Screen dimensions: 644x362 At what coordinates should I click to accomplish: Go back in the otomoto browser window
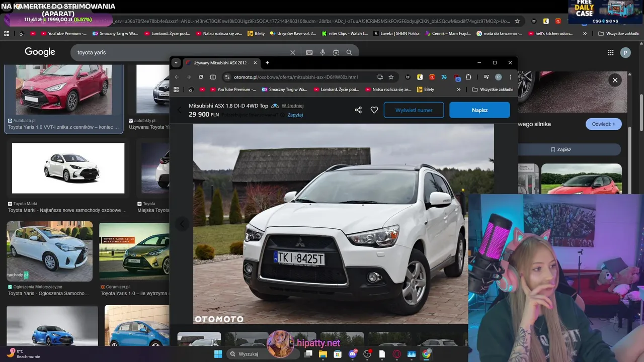click(x=177, y=77)
